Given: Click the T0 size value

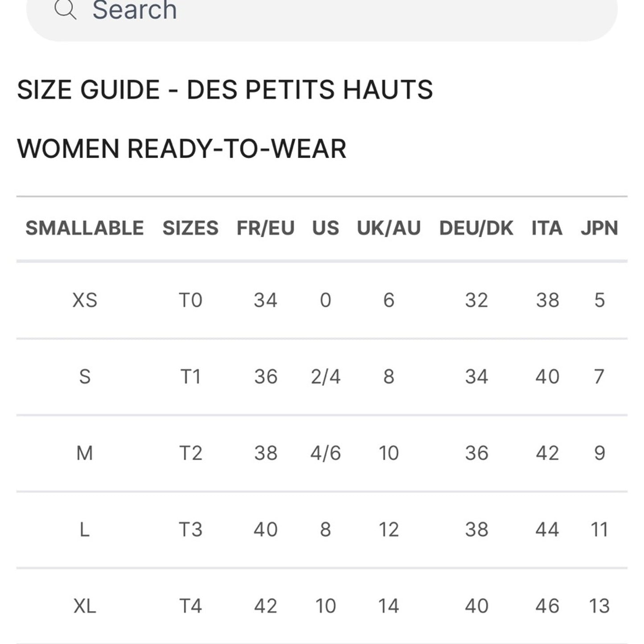Looking at the screenshot, I should pyautogui.click(x=191, y=300).
